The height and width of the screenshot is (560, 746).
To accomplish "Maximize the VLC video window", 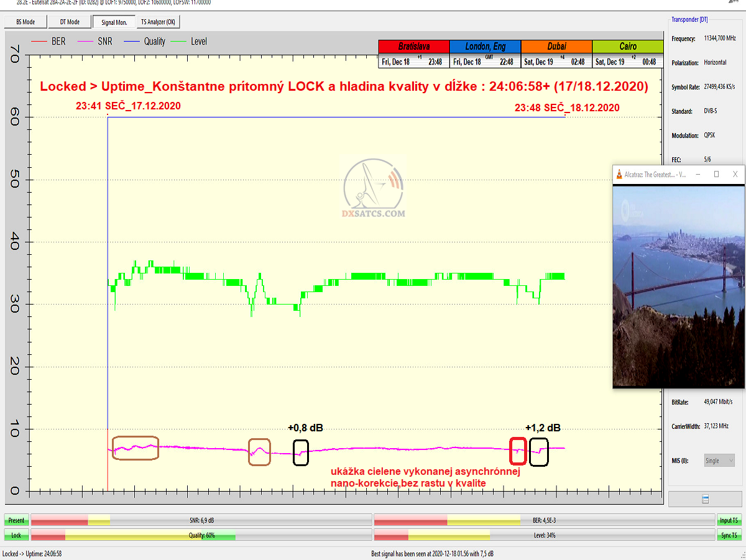I will 716,175.
